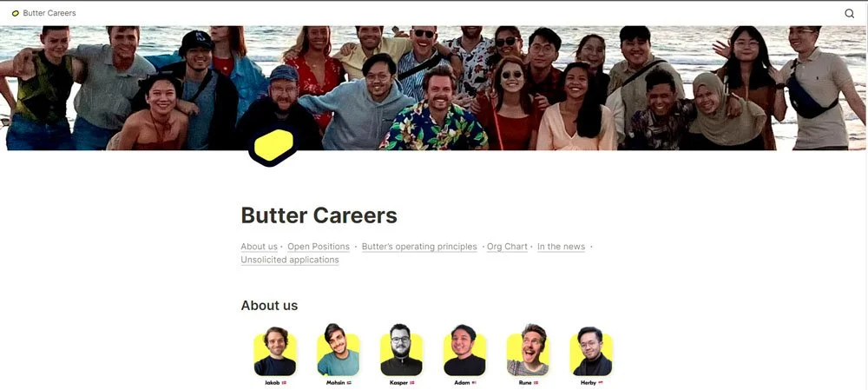Click the Butter Careers breadcrumb title
The width and height of the screenshot is (868, 390).
pyautogui.click(x=49, y=13)
